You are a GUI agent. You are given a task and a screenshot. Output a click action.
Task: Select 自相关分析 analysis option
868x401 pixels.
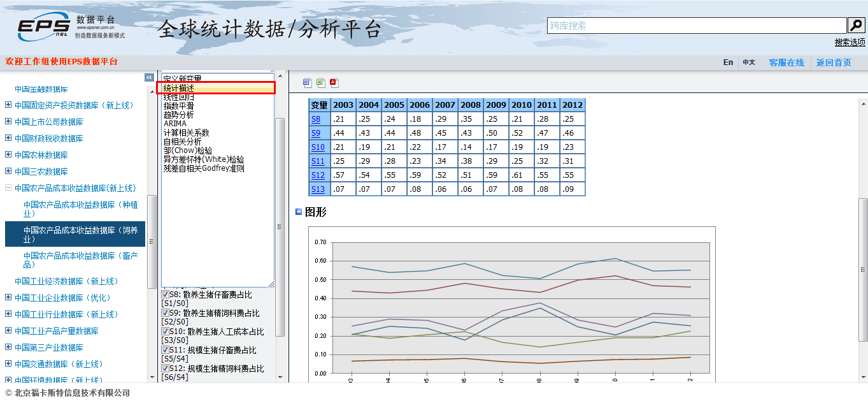(182, 142)
